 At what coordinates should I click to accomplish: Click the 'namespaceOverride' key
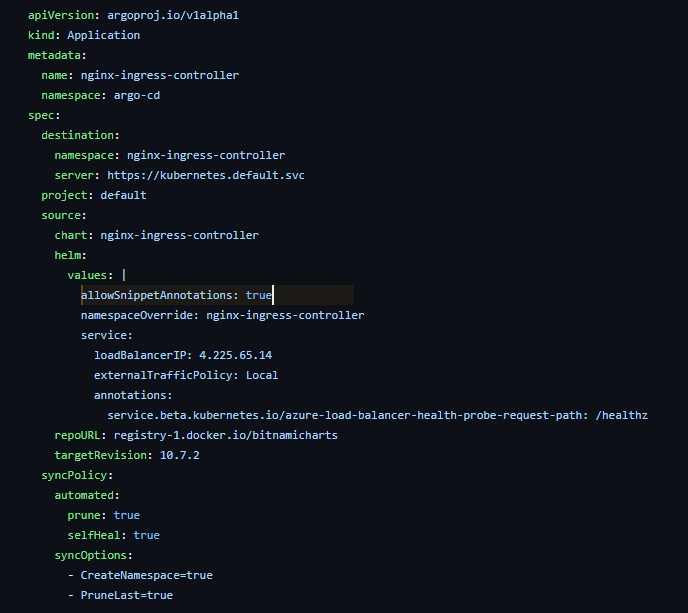click(x=136, y=315)
